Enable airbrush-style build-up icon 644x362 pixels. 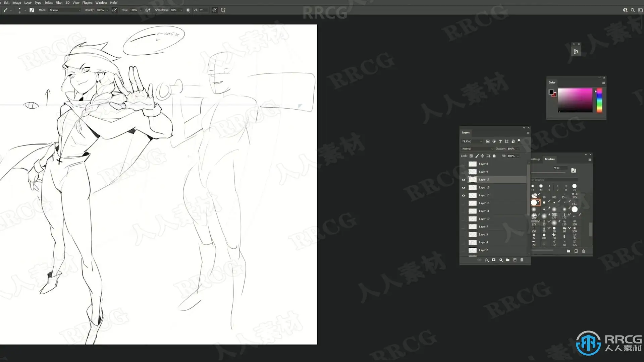148,10
